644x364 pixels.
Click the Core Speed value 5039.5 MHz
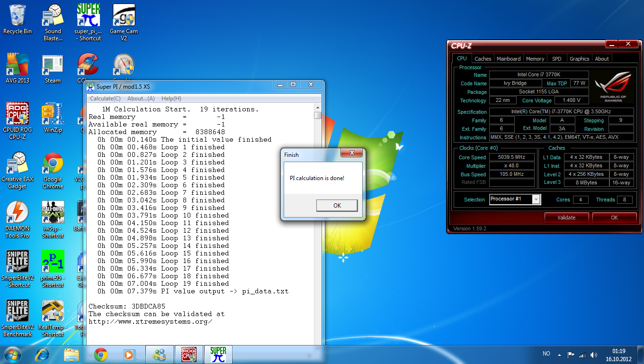511,157
